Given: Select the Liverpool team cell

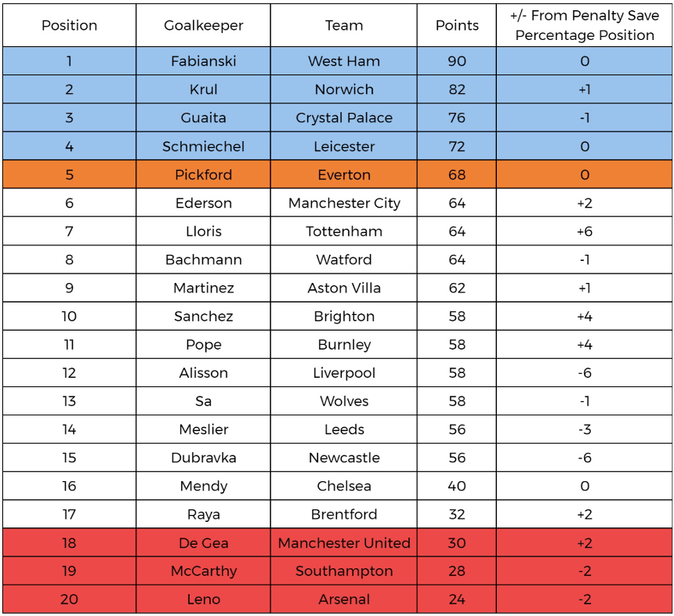Looking at the screenshot, I should pos(344,373).
